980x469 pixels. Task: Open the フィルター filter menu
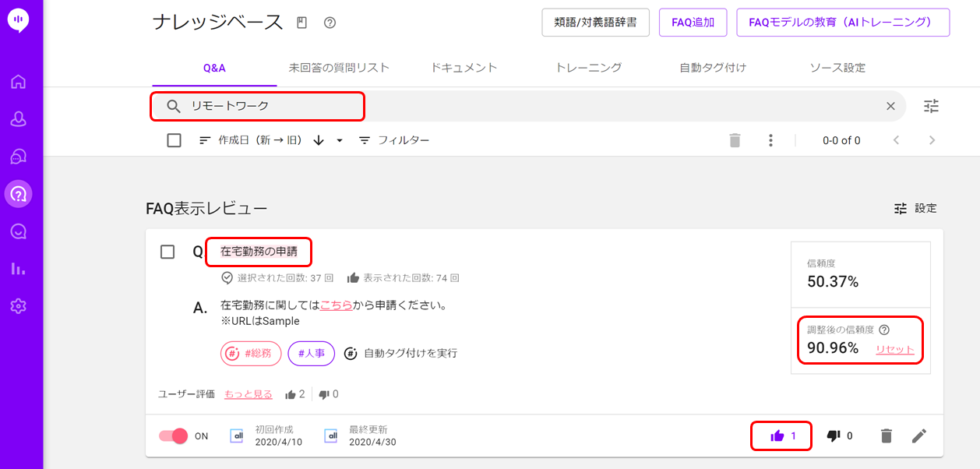pyautogui.click(x=394, y=140)
